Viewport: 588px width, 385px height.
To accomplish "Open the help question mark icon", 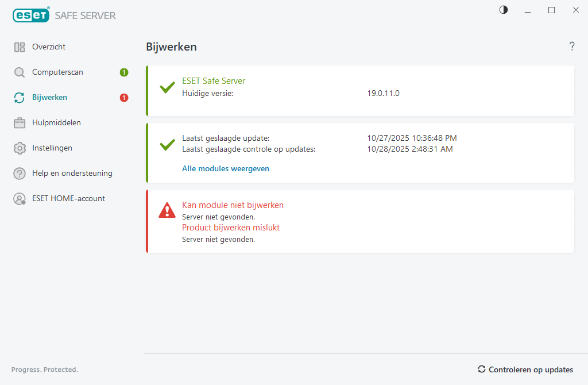I will click(x=572, y=47).
